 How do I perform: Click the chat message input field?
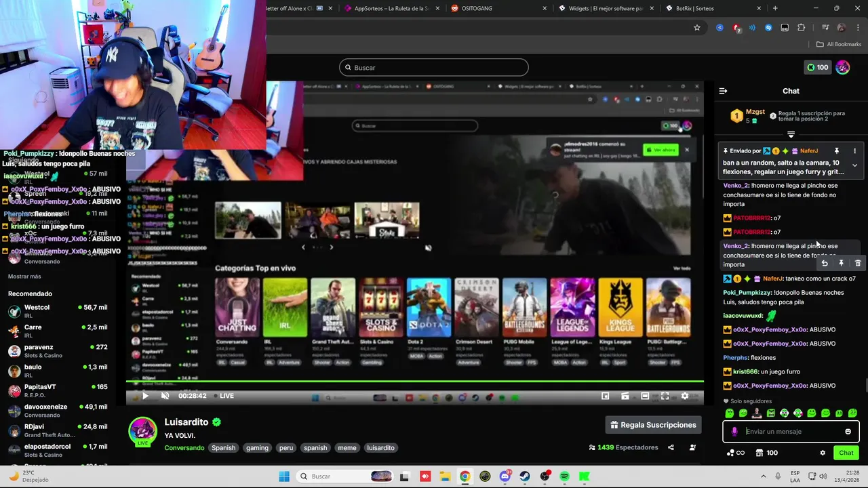[x=791, y=431]
